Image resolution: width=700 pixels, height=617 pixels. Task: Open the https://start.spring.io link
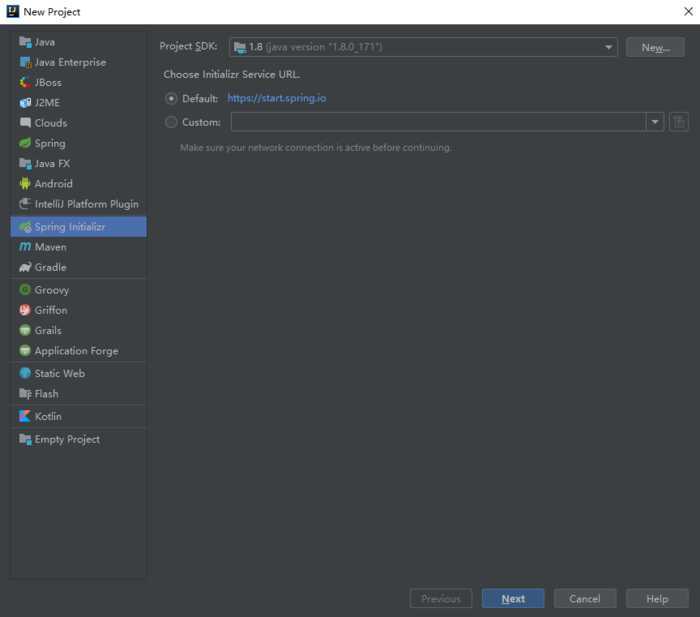(277, 98)
